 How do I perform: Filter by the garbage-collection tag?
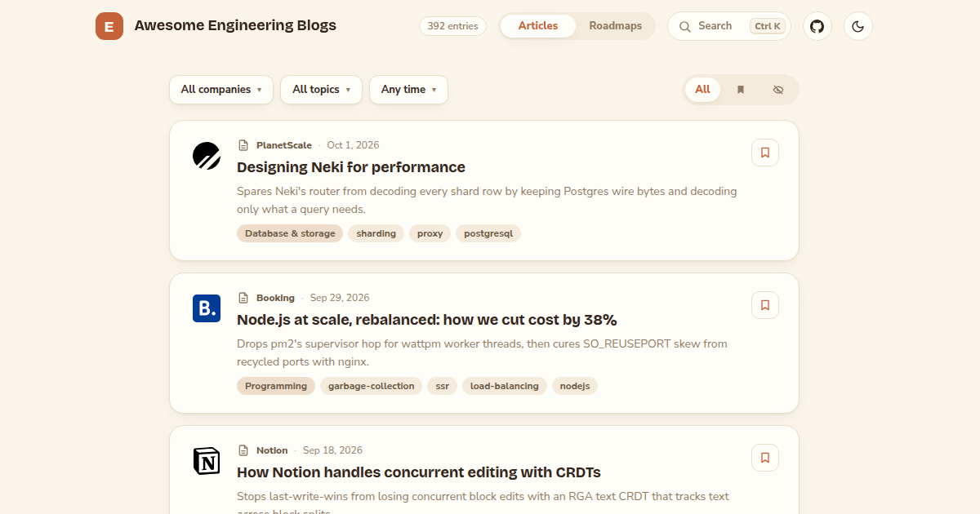(371, 386)
